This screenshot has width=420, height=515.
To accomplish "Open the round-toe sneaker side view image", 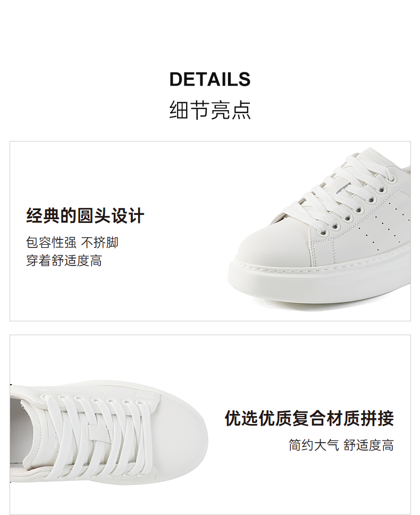I will (x=319, y=229).
